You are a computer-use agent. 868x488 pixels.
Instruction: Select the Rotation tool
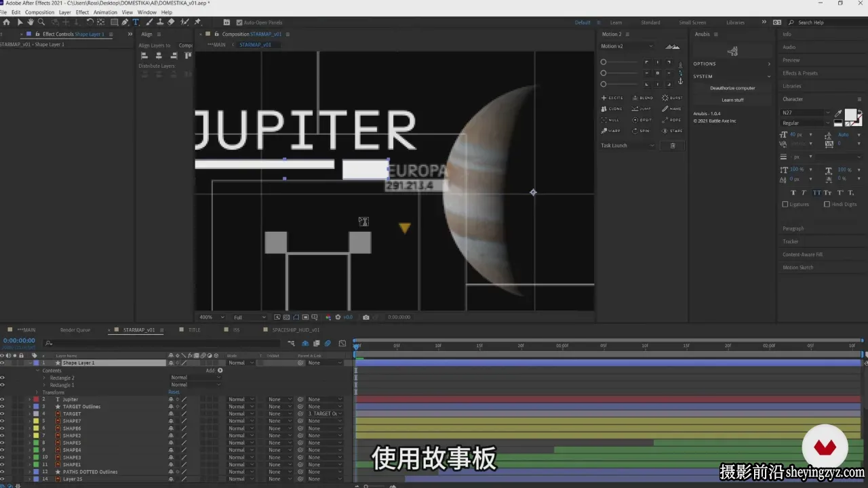click(90, 22)
